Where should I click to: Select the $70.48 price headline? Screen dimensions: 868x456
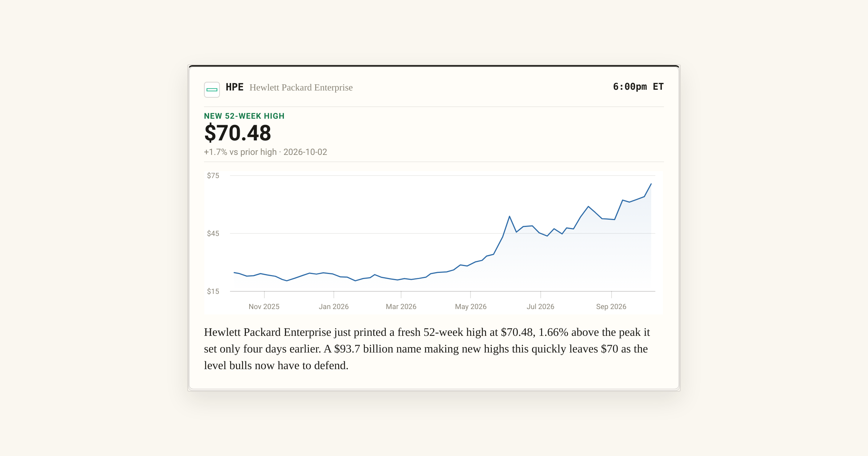point(238,133)
